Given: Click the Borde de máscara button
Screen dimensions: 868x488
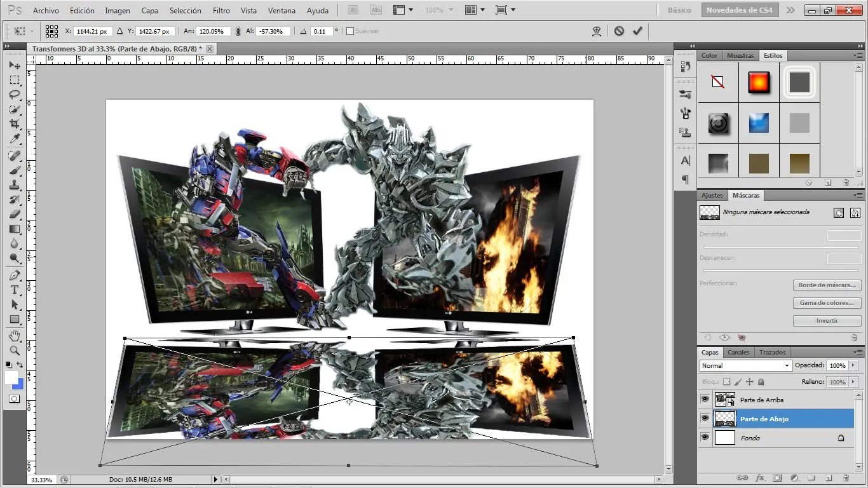Looking at the screenshot, I should pyautogui.click(x=827, y=285).
